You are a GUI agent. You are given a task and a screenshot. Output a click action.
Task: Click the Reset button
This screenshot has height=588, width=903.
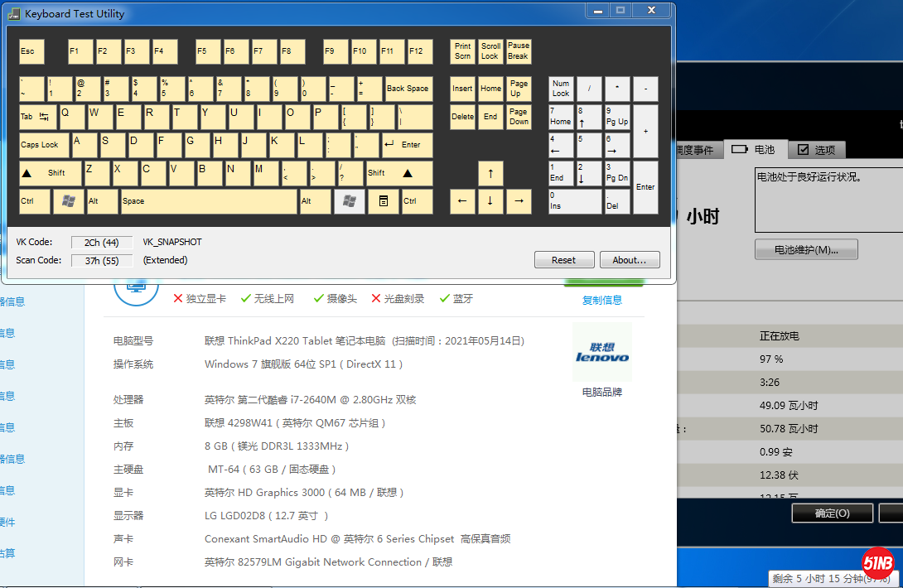[x=564, y=260]
